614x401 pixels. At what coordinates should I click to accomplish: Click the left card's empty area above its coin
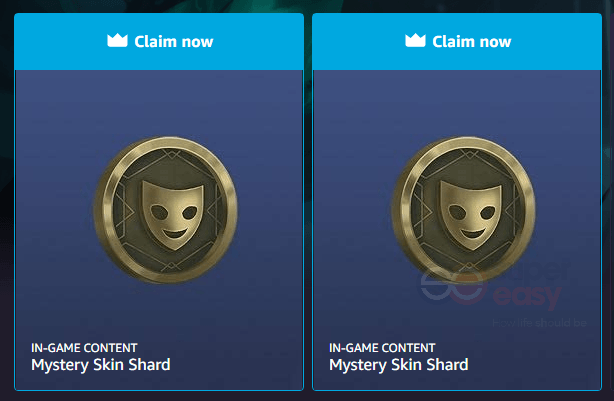click(x=159, y=103)
